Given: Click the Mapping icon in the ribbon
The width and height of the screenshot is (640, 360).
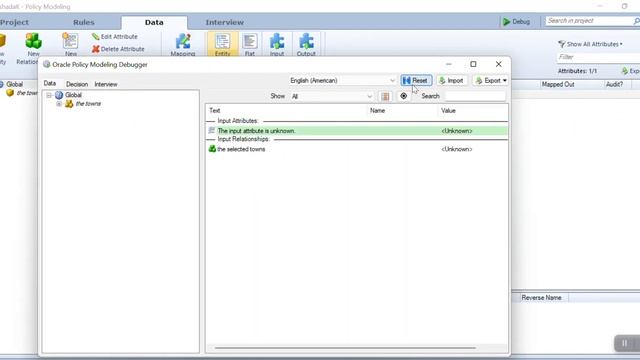Looking at the screenshot, I should (183, 42).
